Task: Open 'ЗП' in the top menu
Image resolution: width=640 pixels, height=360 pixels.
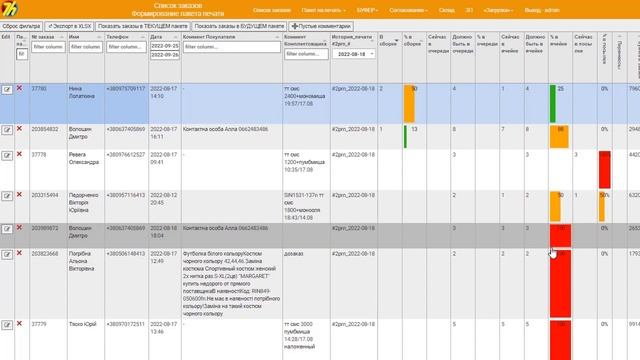Action: [469, 10]
